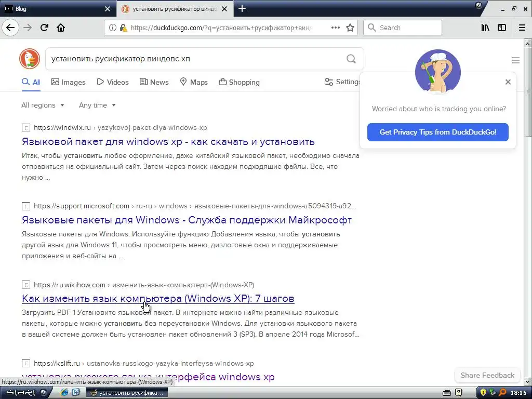Click the taskbar clock showing 18:15

[x=518, y=393]
